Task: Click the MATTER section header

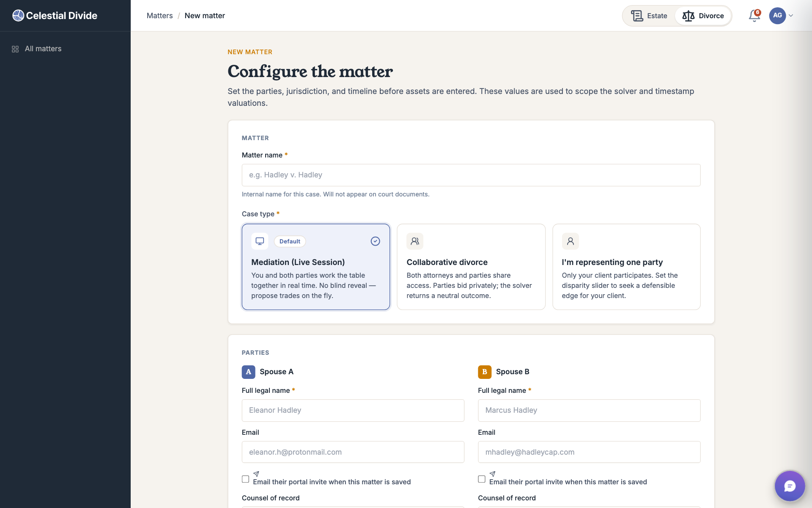Action: [x=255, y=138]
